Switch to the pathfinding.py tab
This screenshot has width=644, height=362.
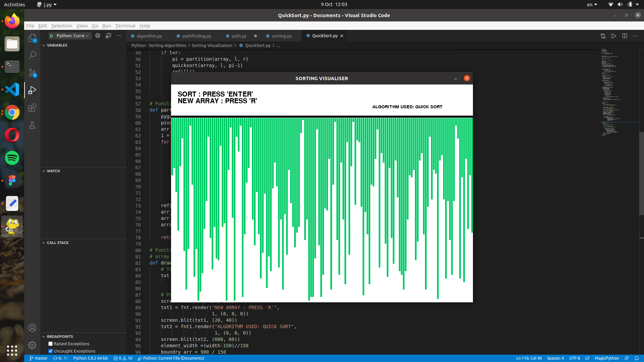pyautogui.click(x=197, y=36)
